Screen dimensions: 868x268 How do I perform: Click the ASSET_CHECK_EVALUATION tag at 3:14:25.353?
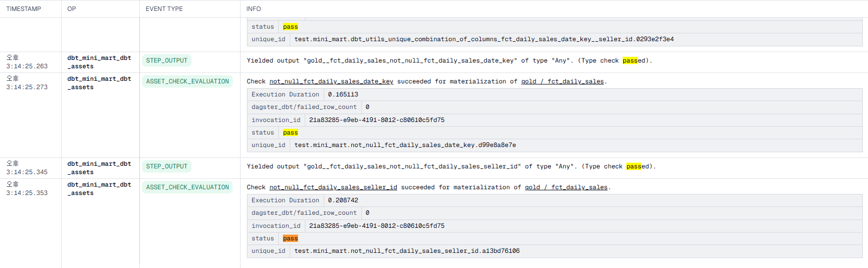coord(187,187)
